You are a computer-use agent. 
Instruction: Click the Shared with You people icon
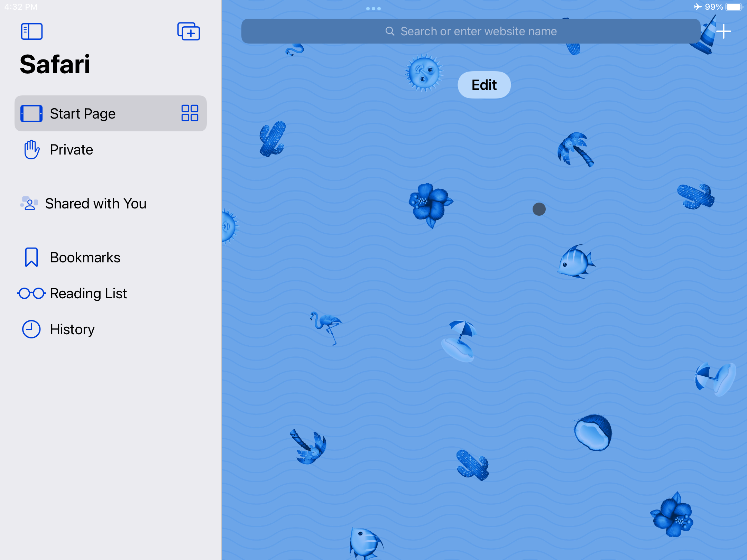pyautogui.click(x=29, y=203)
